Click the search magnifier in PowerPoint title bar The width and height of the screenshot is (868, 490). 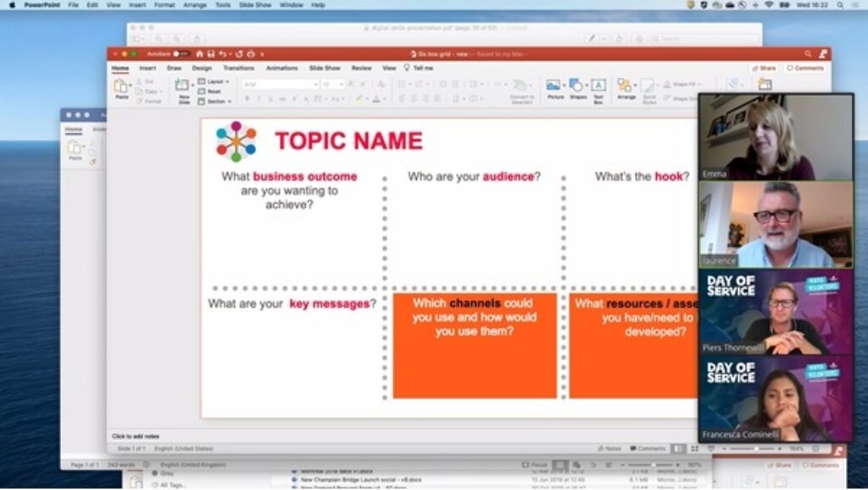(808, 53)
